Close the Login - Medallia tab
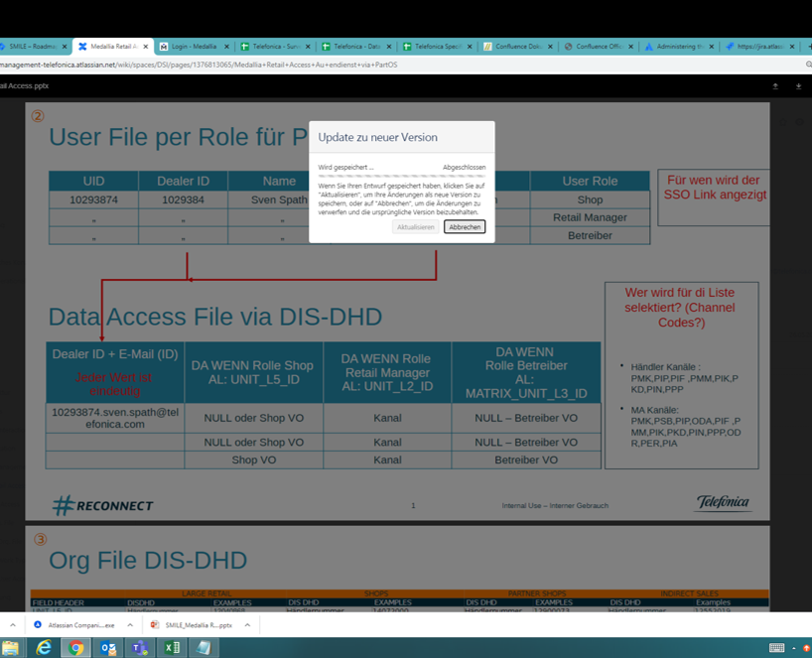The width and height of the screenshot is (812, 658). click(x=226, y=47)
